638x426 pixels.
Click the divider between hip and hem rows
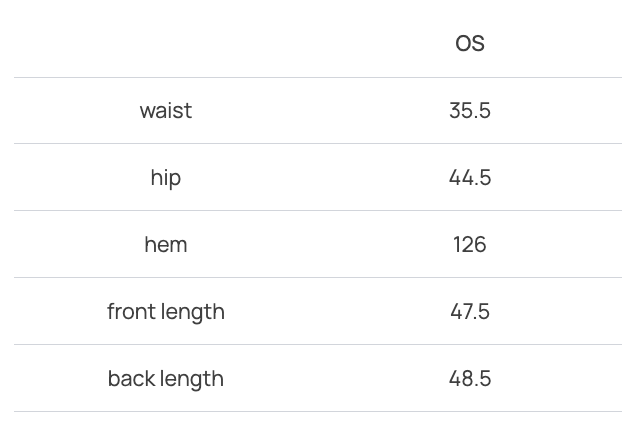(x=318, y=210)
